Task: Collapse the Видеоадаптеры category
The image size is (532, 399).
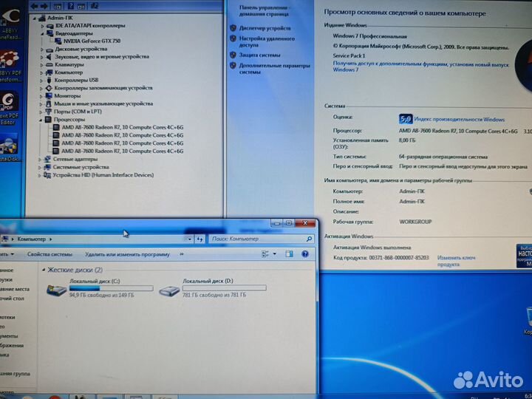Action: 42,33
